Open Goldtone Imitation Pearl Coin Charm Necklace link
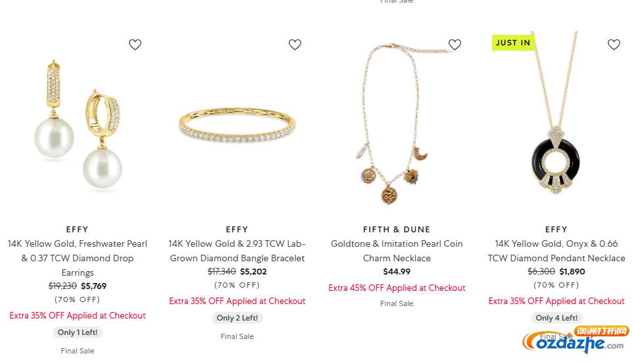Screen dimensions: 644x362 pyautogui.click(x=397, y=251)
